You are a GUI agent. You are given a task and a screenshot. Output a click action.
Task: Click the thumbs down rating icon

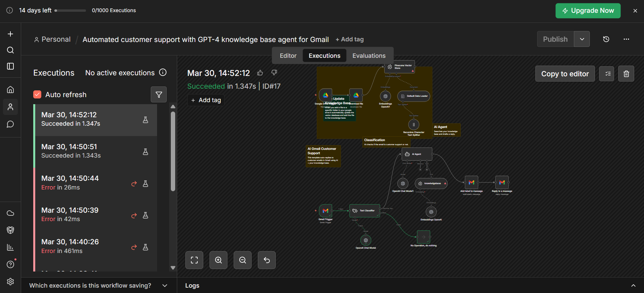coord(274,73)
